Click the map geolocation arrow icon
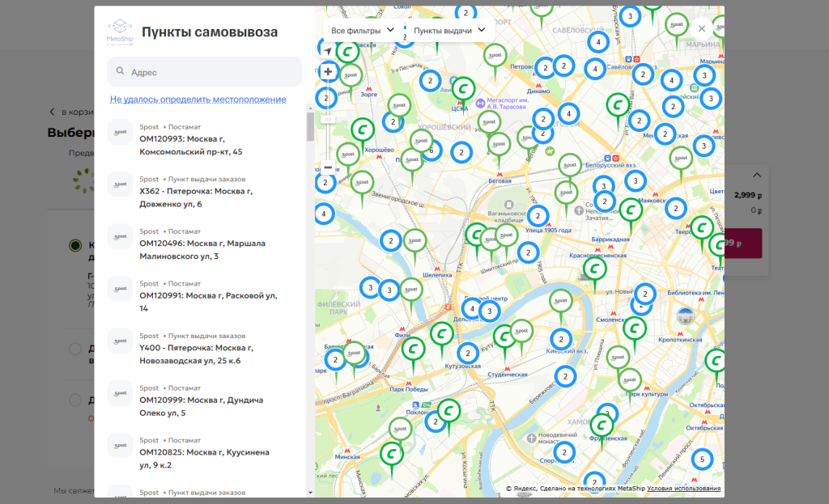The height and width of the screenshot is (504, 829). (x=328, y=50)
